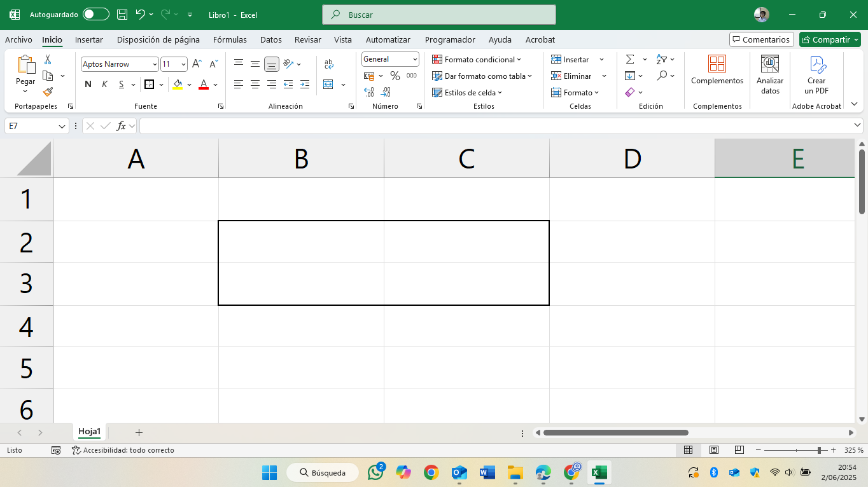Image resolution: width=868 pixels, height=487 pixels.
Task: Click the Compartir button
Action: coord(830,39)
